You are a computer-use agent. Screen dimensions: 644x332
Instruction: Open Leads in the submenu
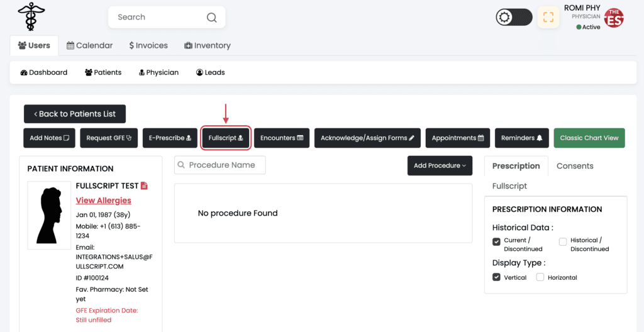(x=210, y=72)
